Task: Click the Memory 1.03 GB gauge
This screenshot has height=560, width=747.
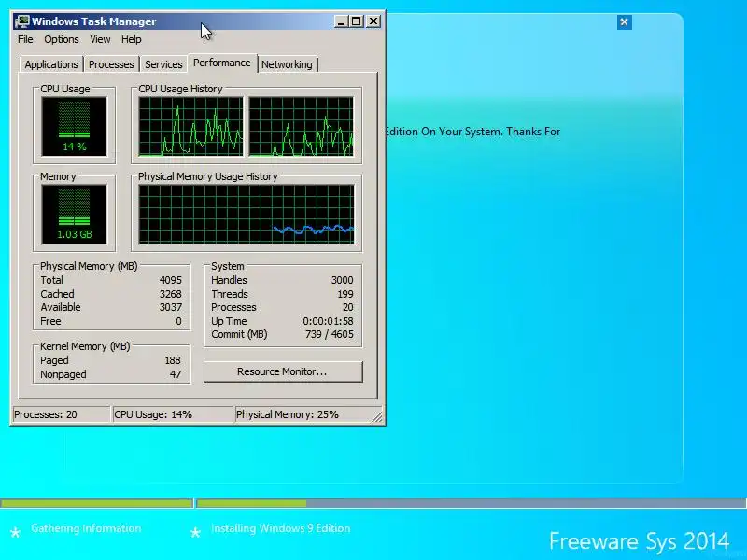Action: [x=75, y=215]
